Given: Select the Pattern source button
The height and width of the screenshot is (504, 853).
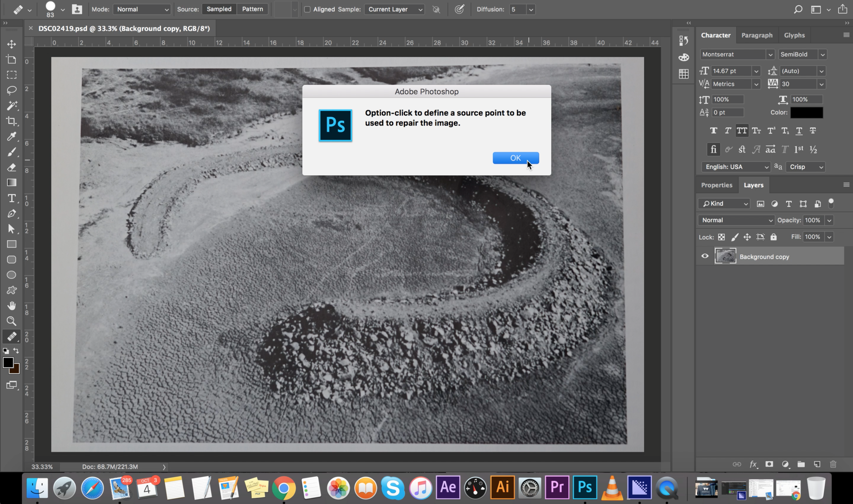Looking at the screenshot, I should [x=252, y=9].
